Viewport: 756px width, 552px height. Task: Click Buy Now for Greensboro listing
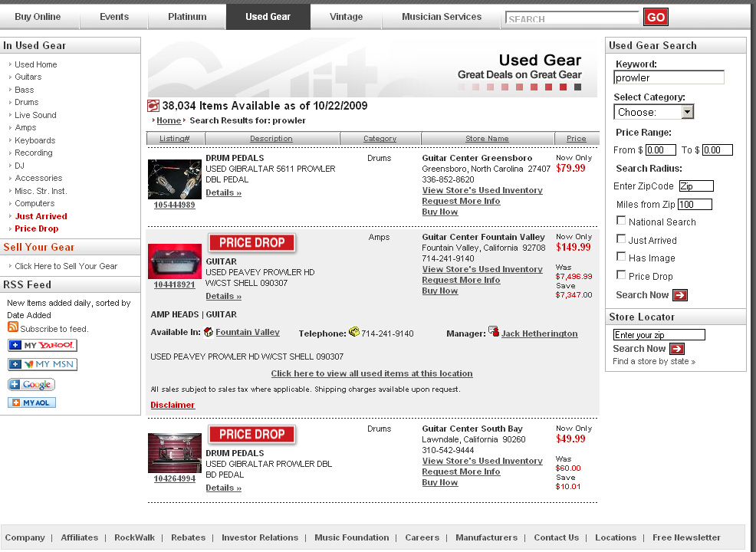(439, 212)
